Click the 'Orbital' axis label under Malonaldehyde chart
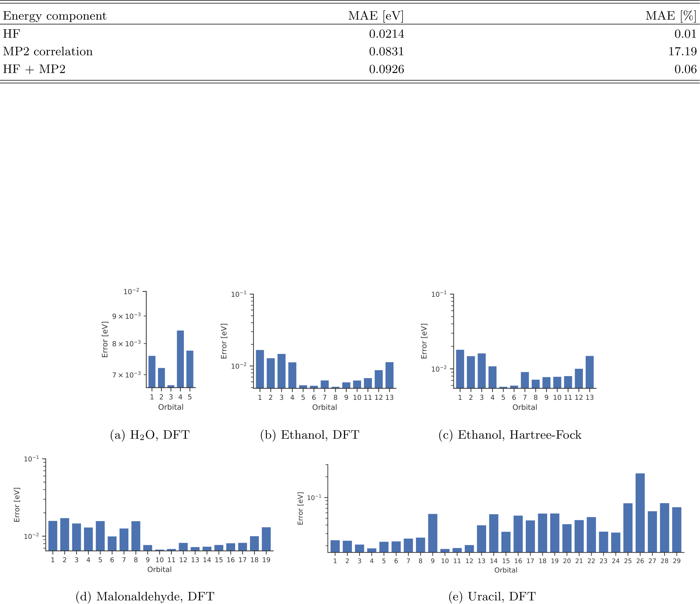 click(159, 570)
